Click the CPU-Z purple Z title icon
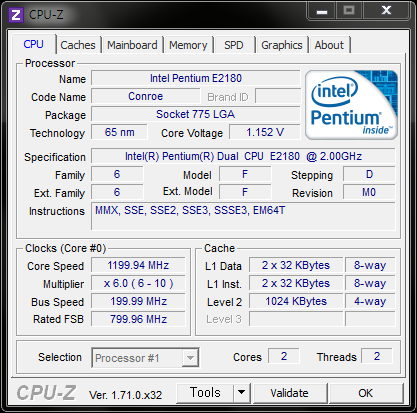Image resolution: width=417 pixels, height=413 pixels. pyautogui.click(x=16, y=15)
